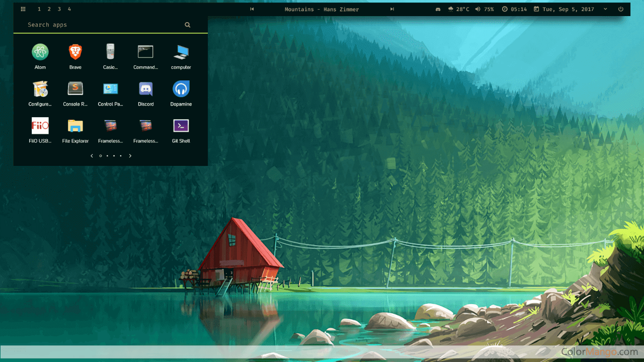Expand the top bar chevron dropdown
Viewport: 644px width, 362px height.
(x=605, y=9)
